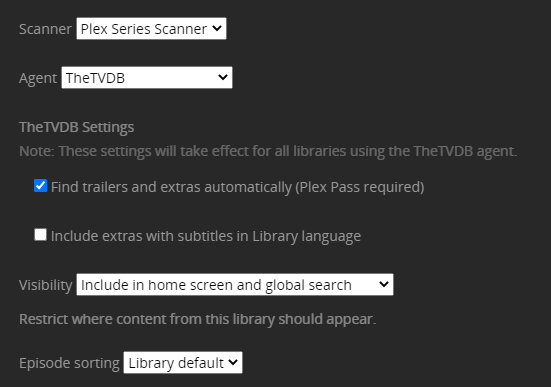Open the Plex Series Scanner dropdown
The image size is (551, 387).
pos(151,28)
